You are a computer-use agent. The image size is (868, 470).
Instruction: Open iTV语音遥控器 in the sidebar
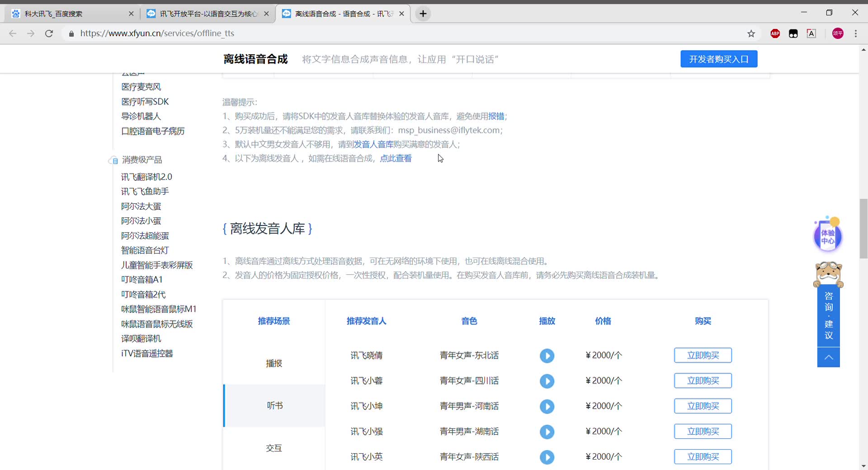147,353
